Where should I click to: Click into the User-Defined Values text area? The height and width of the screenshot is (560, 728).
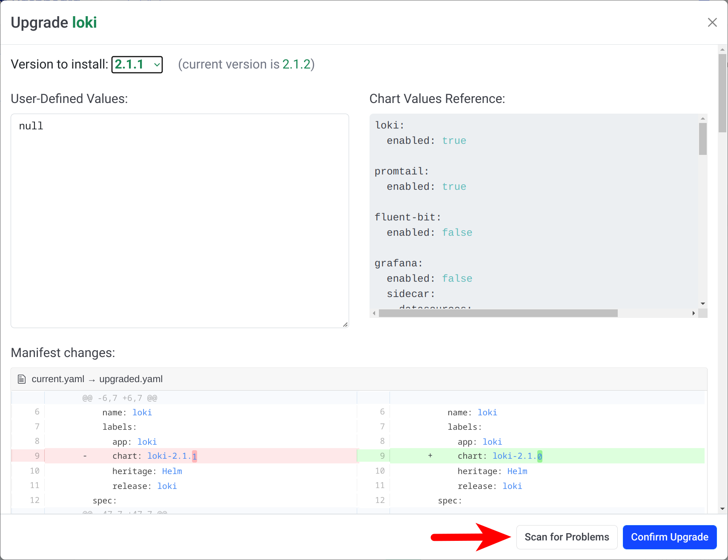pyautogui.click(x=179, y=220)
